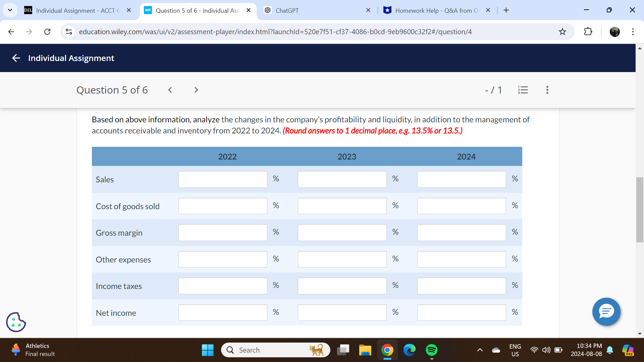Advance to the next question with the right arrow

tap(196, 90)
